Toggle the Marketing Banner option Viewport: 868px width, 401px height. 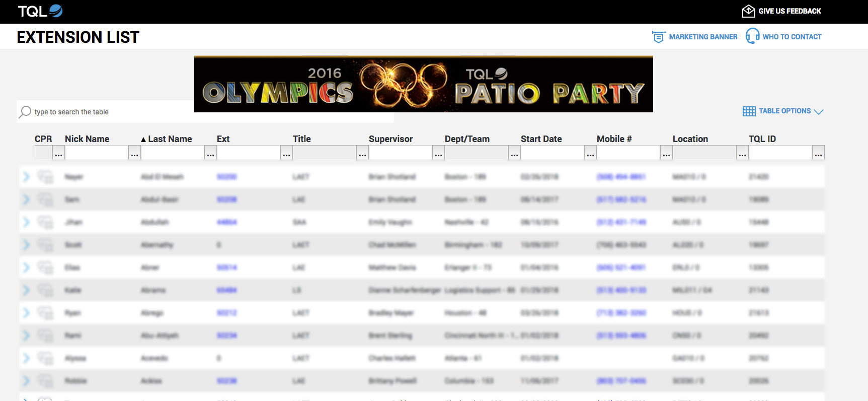pos(694,37)
